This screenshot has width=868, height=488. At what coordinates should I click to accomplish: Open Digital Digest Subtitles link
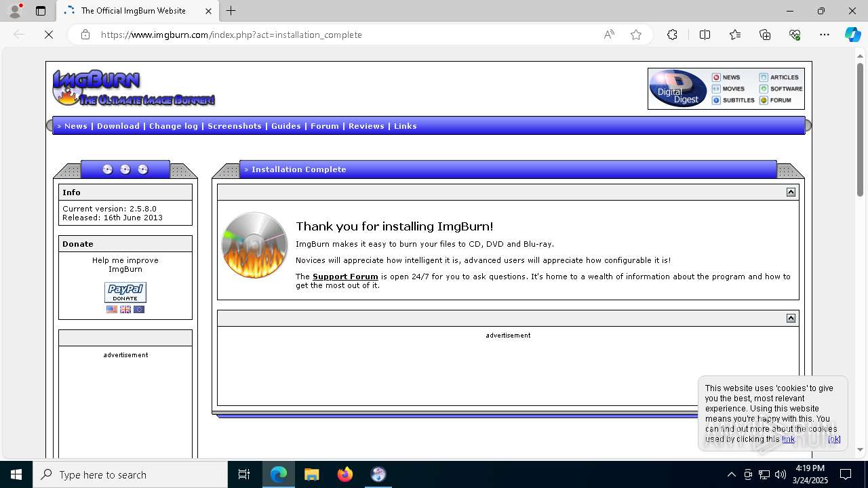tap(733, 100)
